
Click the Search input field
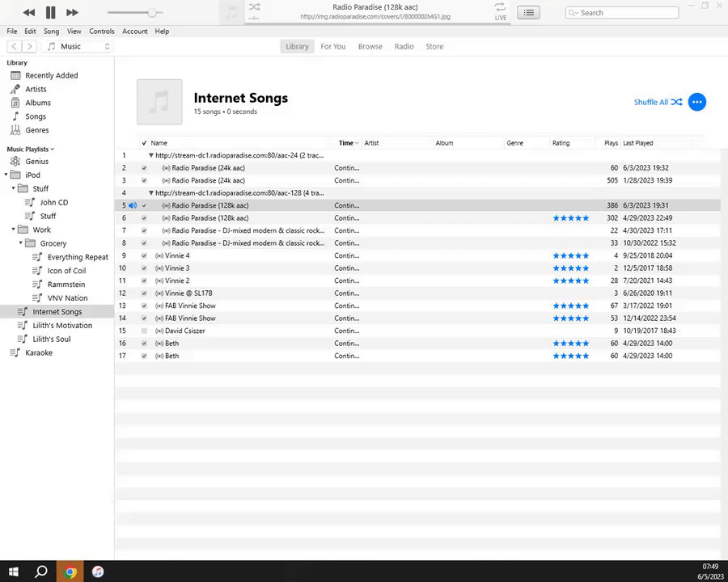pos(622,13)
